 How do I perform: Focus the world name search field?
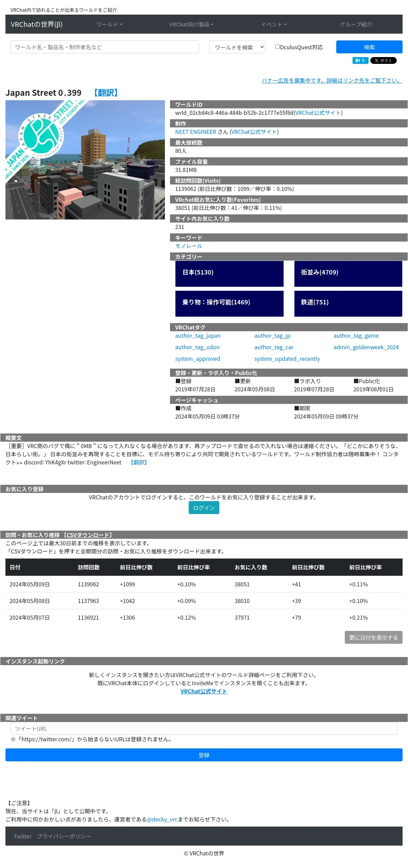[105, 47]
